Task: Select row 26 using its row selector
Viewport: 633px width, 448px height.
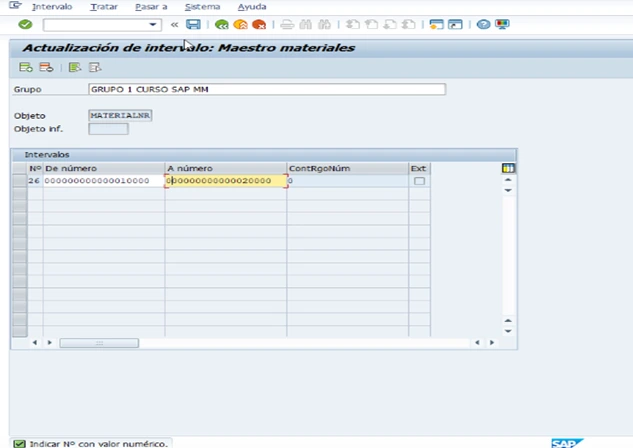Action: click(x=19, y=181)
